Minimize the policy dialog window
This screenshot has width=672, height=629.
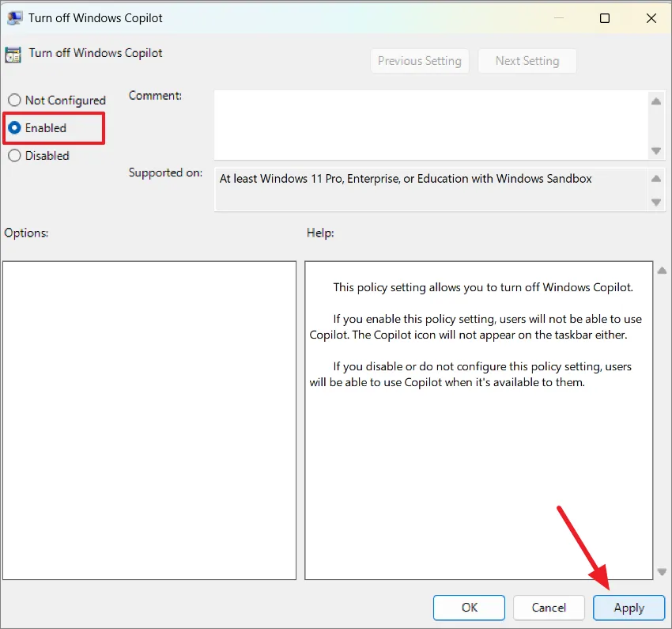click(x=558, y=18)
